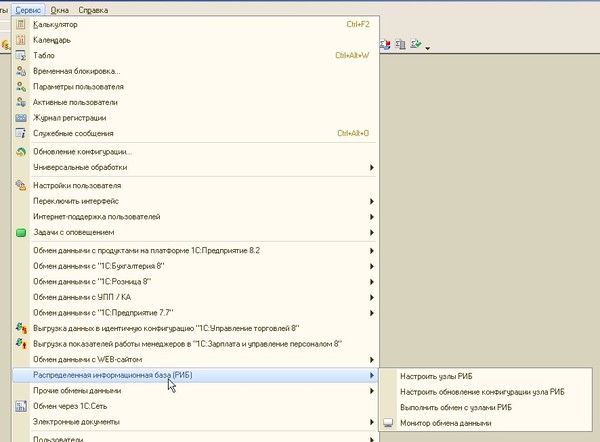Viewport: 600px width, 442px height.
Task: Click the toolbar icon with red-blue flag
Action: click(x=385, y=44)
